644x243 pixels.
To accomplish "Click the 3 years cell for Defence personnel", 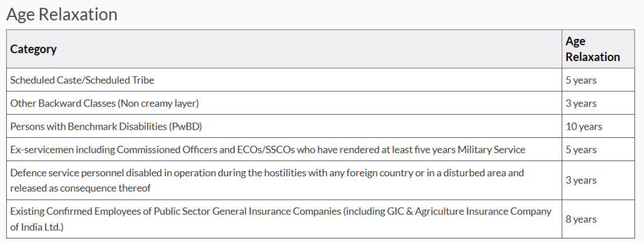I will (580, 181).
